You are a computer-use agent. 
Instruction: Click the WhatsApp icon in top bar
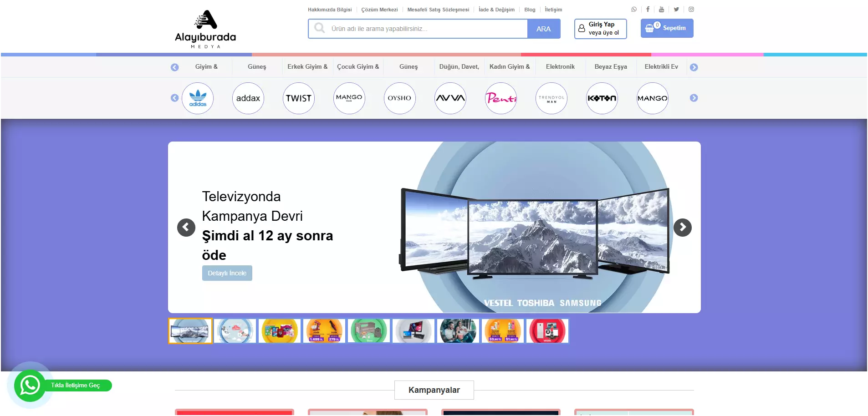[633, 10]
